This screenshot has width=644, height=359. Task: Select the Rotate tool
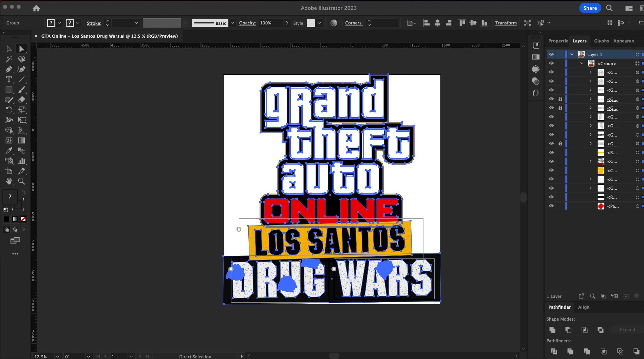click(9, 110)
